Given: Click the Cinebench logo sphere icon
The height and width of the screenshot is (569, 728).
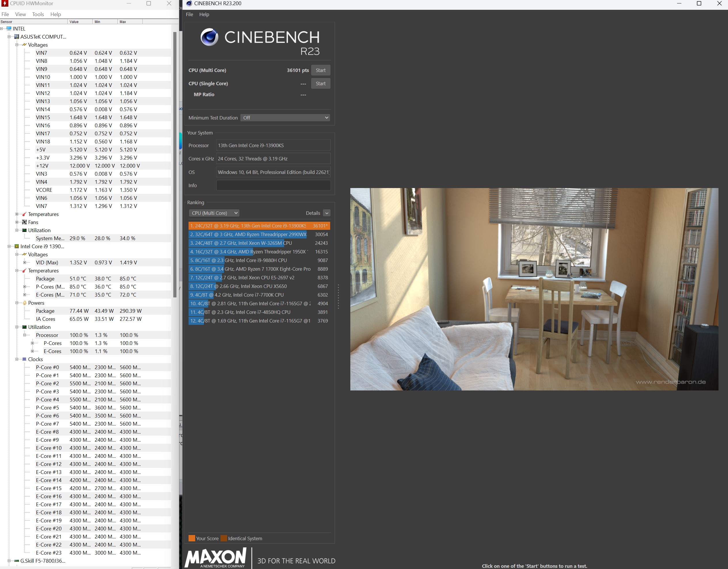Looking at the screenshot, I should click(x=209, y=37).
